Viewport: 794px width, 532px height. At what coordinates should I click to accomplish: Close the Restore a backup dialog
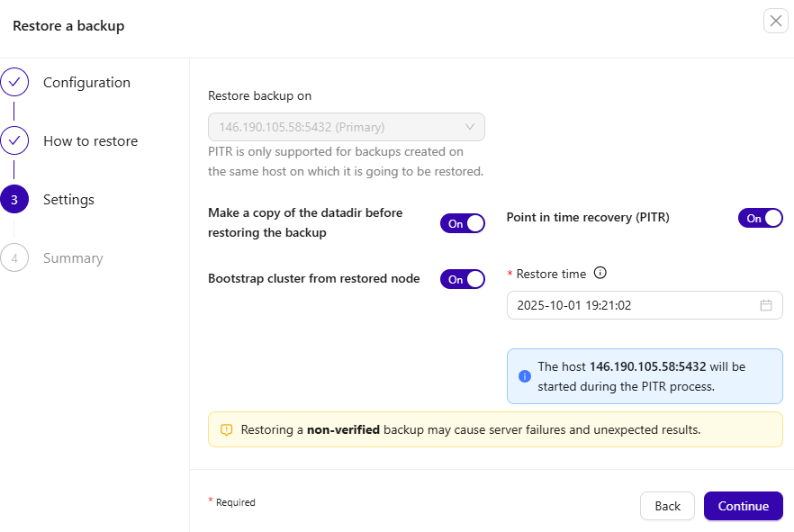pos(775,22)
